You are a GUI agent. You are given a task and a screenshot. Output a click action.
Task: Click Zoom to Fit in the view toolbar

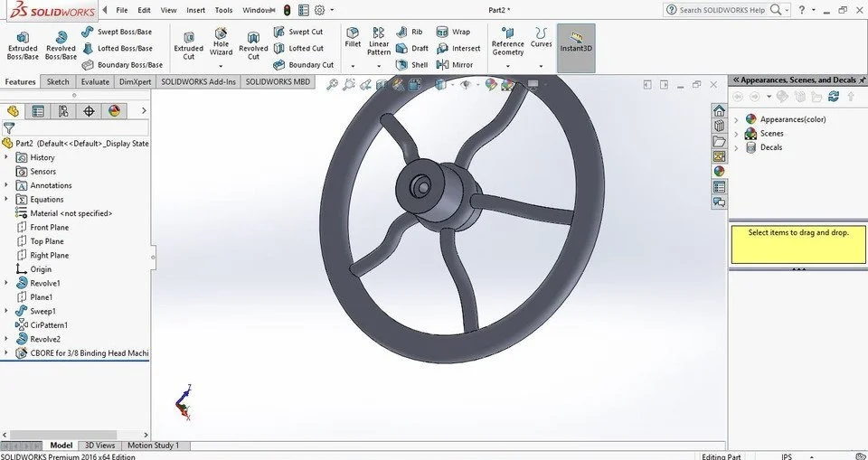(x=332, y=85)
